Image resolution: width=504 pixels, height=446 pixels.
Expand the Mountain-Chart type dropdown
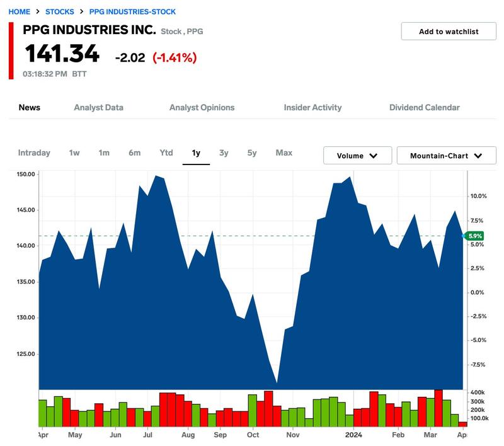(x=447, y=156)
